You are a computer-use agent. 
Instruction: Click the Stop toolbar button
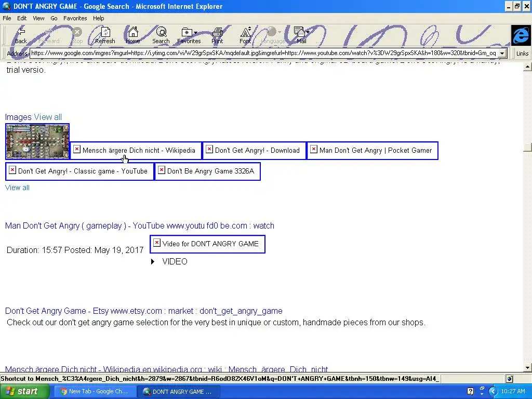click(78, 35)
